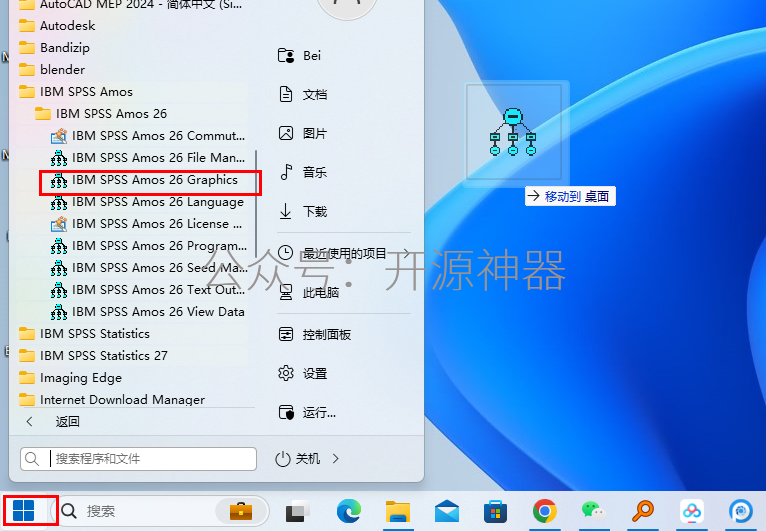Expand shutdown options arrow next to 关机
Viewport: 766px width, 531px height.
336,459
